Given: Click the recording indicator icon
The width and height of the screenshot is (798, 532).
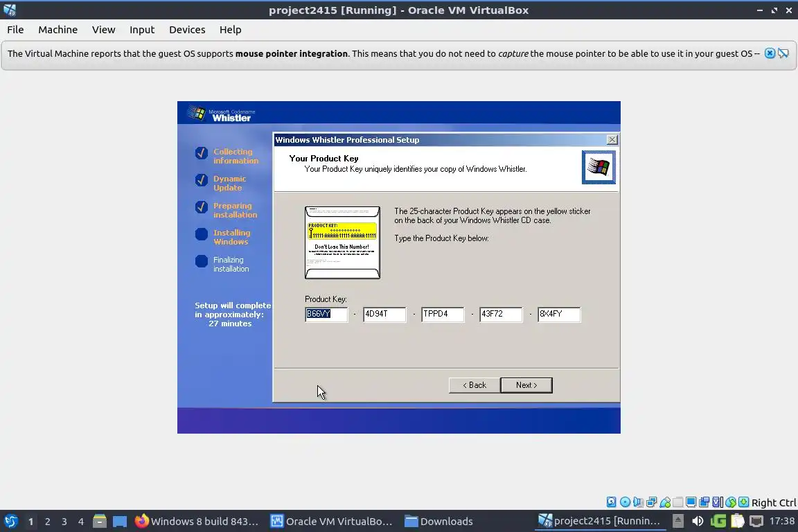Looking at the screenshot, I should coord(704,502).
